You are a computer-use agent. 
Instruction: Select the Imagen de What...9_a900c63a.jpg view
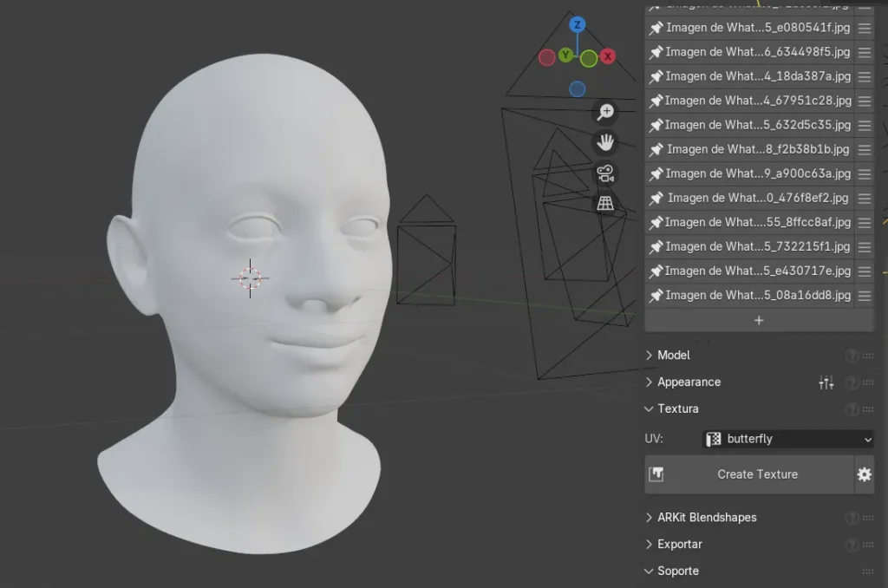(757, 173)
